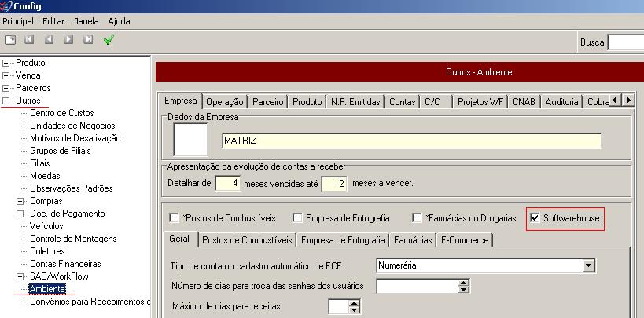Select Observações Padrões in tree
The image size is (644, 318).
tap(71, 188)
